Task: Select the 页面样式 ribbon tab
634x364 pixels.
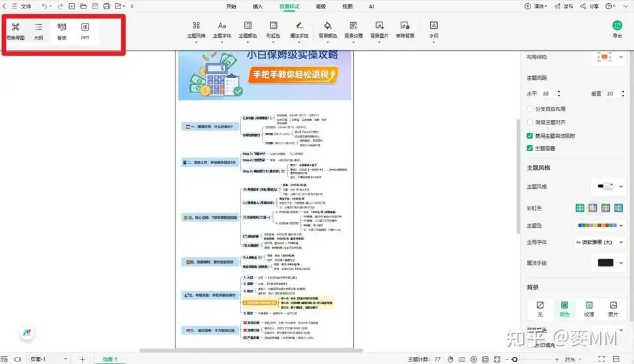Action: tap(289, 6)
